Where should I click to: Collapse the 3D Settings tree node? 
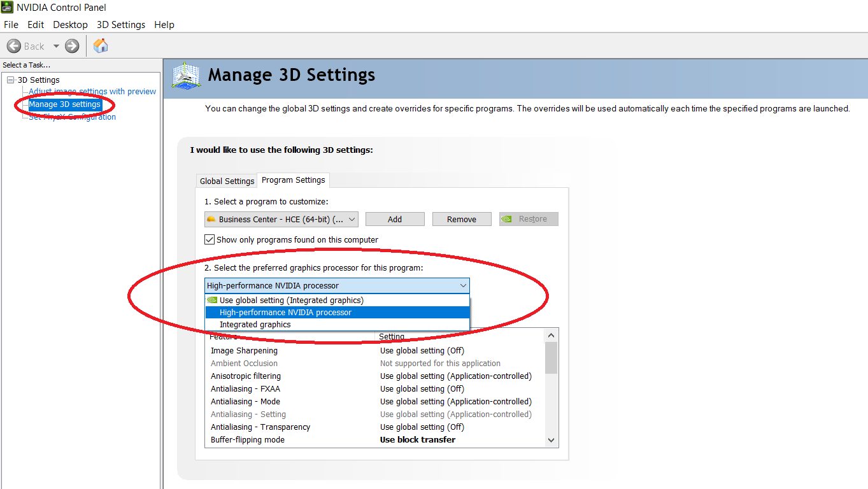[10, 80]
